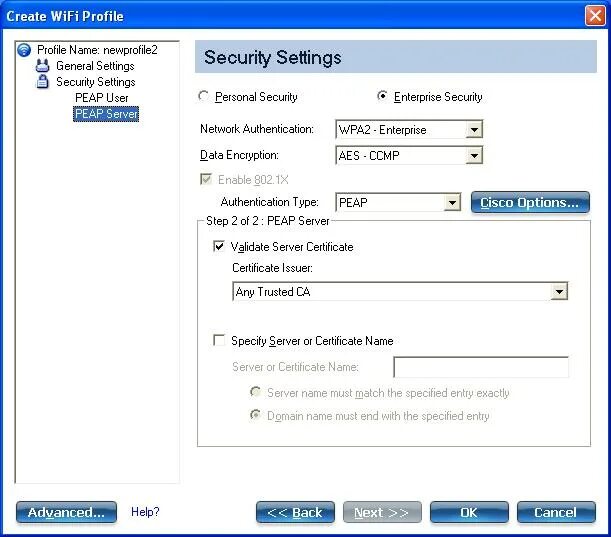The image size is (611, 537).
Task: Open Security Settings in the tree
Action: [95, 82]
